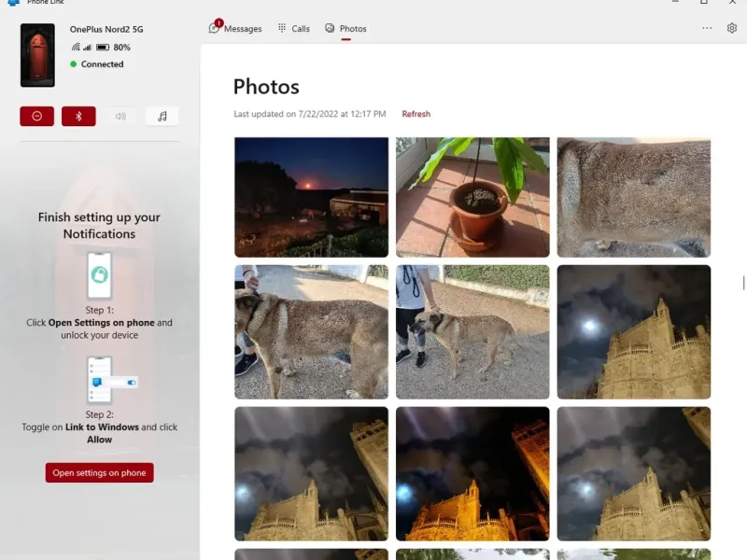Click the 80% battery percentage text
The width and height of the screenshot is (747, 560).
click(122, 48)
